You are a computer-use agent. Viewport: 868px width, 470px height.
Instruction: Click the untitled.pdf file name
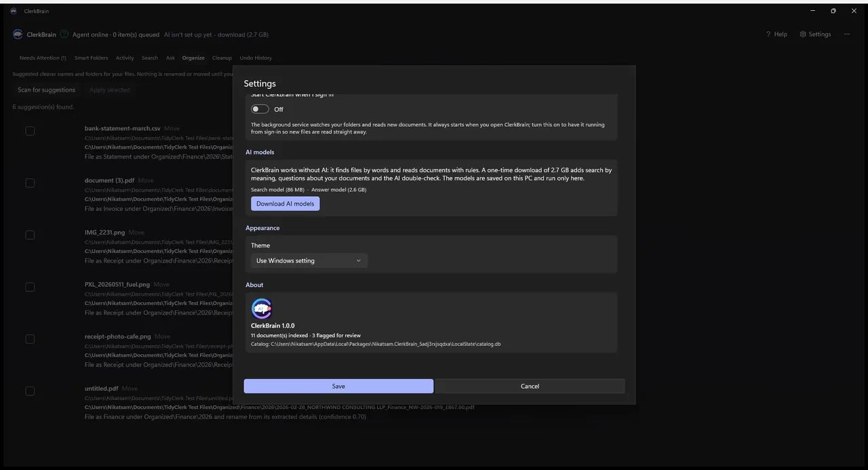point(102,389)
